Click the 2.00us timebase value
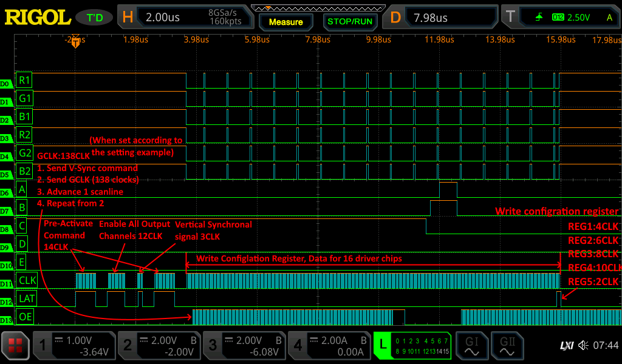 pyautogui.click(x=163, y=18)
